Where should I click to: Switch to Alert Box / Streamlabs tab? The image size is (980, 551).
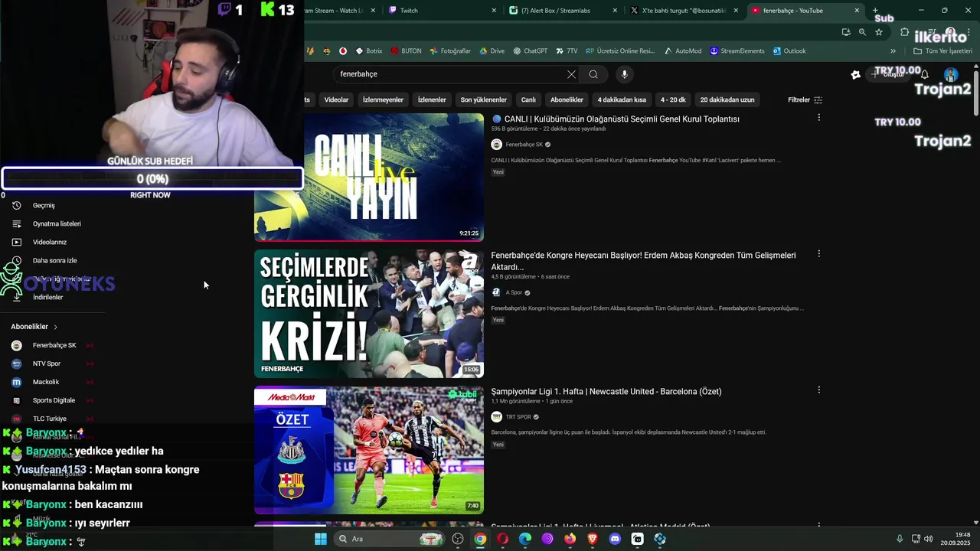564,11
